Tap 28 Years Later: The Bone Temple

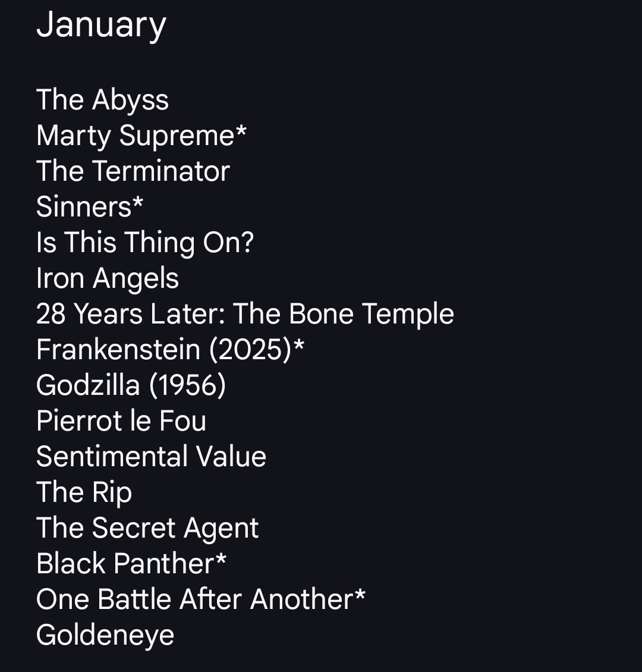point(245,314)
